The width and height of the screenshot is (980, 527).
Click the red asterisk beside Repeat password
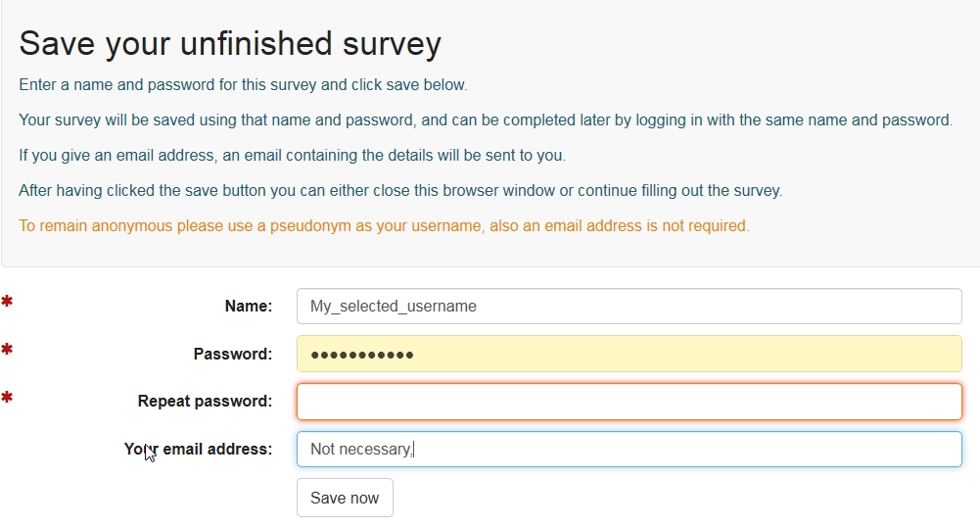[x=7, y=397]
